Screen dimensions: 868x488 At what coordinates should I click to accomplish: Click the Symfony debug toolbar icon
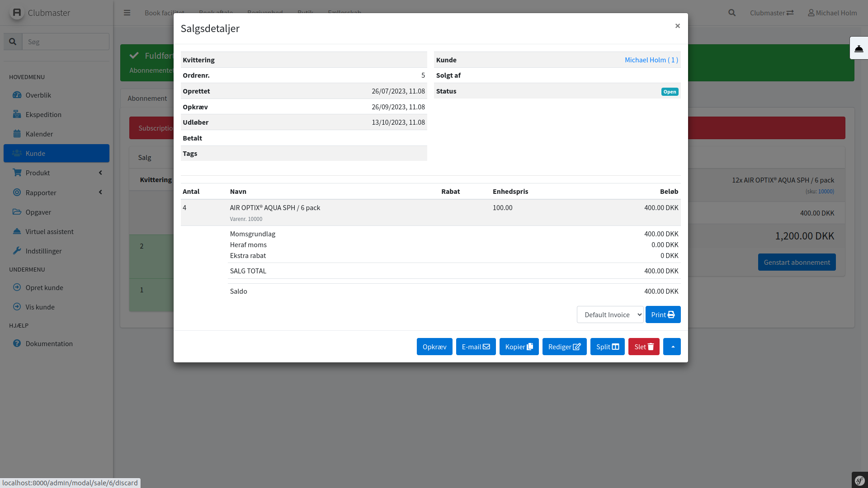(x=859, y=480)
